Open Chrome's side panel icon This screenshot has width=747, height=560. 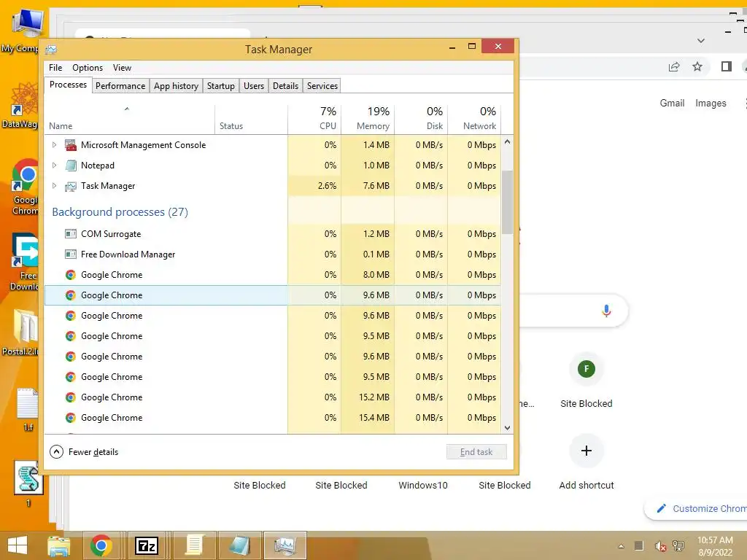point(726,66)
